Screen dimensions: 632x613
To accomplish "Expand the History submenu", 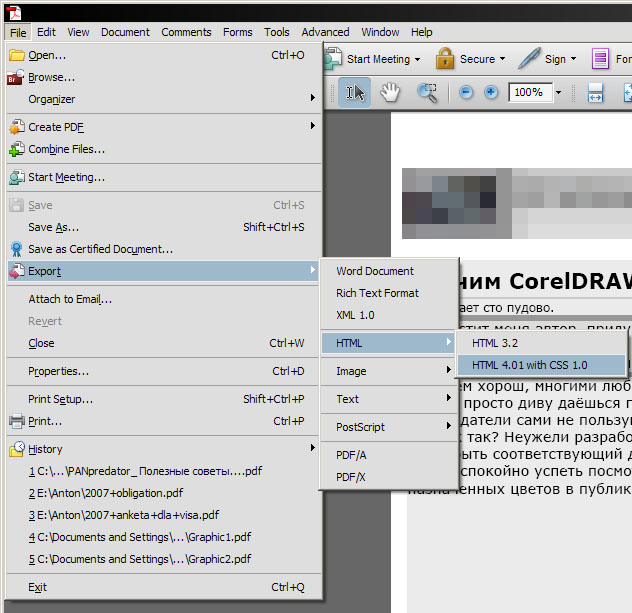I will (312, 448).
